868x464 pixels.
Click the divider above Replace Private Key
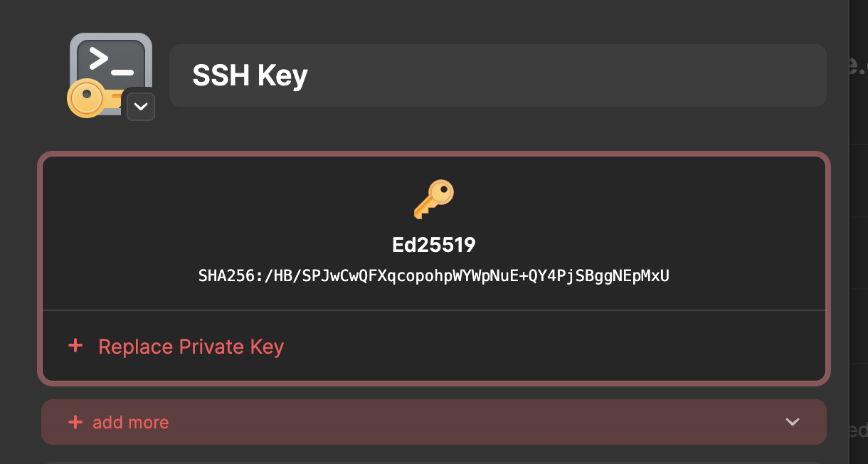433,310
